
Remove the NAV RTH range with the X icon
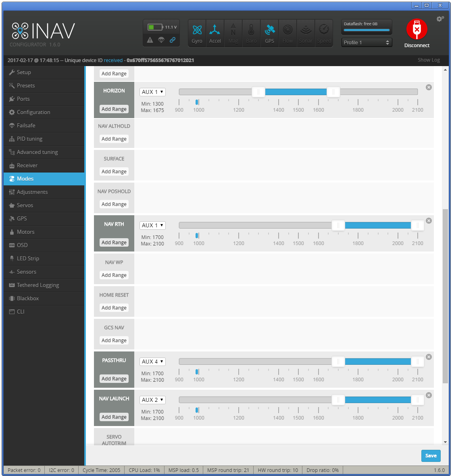(x=429, y=221)
